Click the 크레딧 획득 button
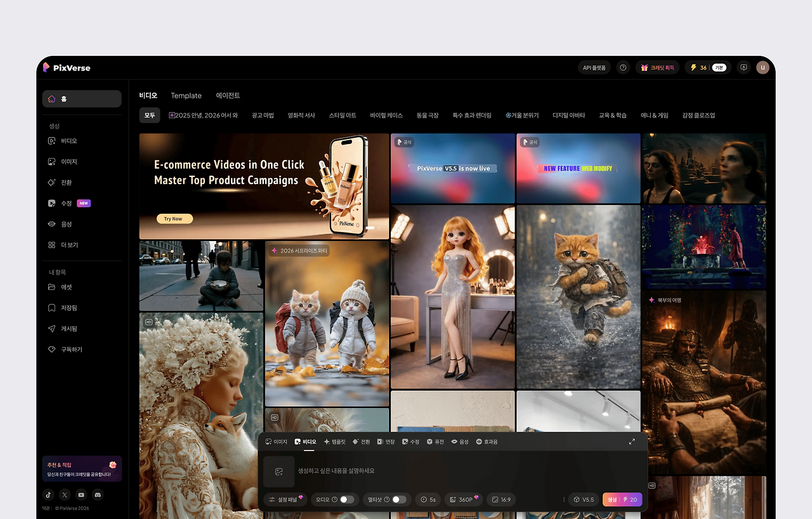 pos(657,67)
